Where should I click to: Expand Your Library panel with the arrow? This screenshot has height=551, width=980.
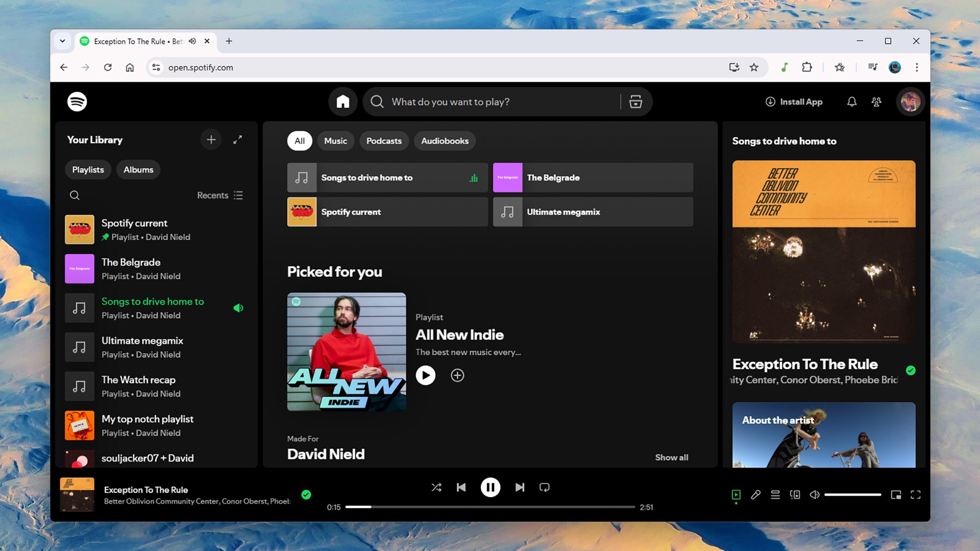[238, 140]
